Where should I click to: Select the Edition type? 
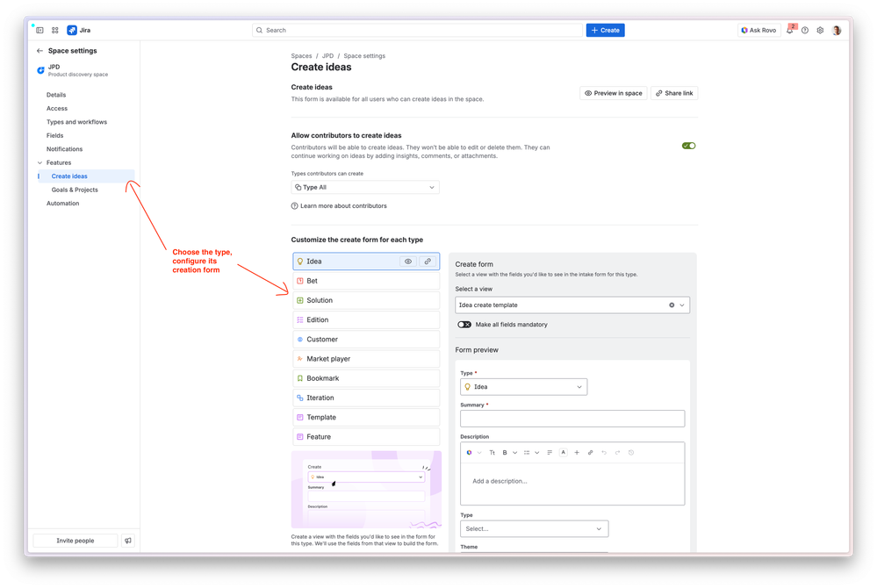coord(366,320)
